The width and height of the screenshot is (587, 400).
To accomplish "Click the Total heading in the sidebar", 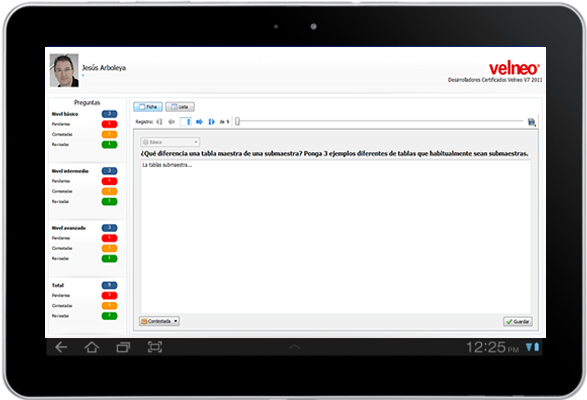I will point(58,285).
